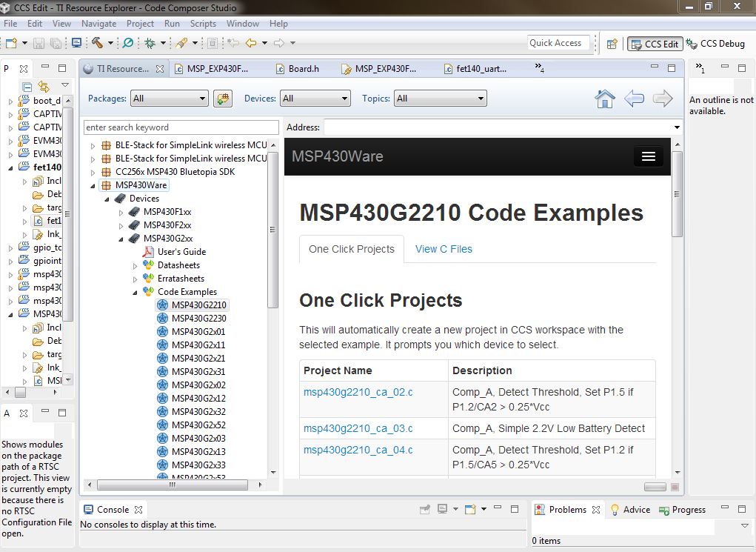
Task: Click the resource tree horizontal scrollbar
Action: (172, 485)
